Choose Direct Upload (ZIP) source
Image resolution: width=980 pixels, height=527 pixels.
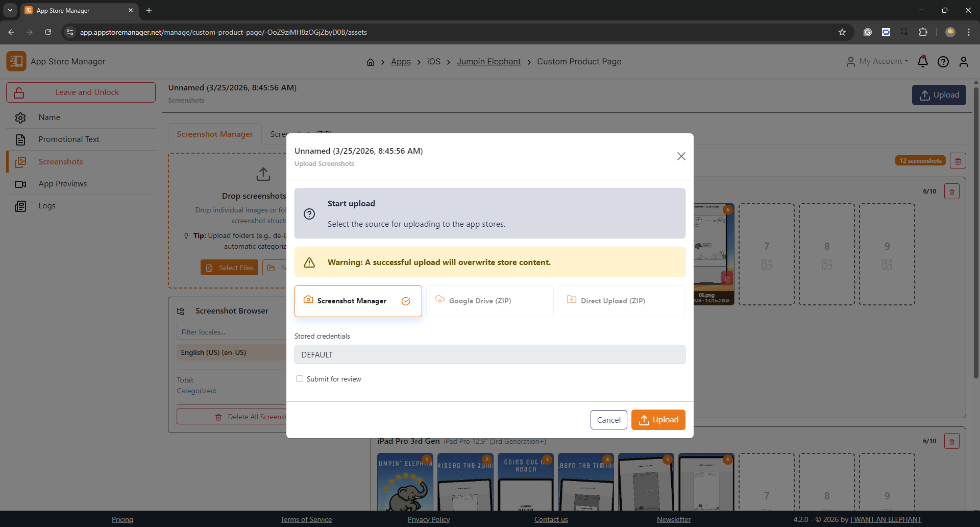[621, 301]
